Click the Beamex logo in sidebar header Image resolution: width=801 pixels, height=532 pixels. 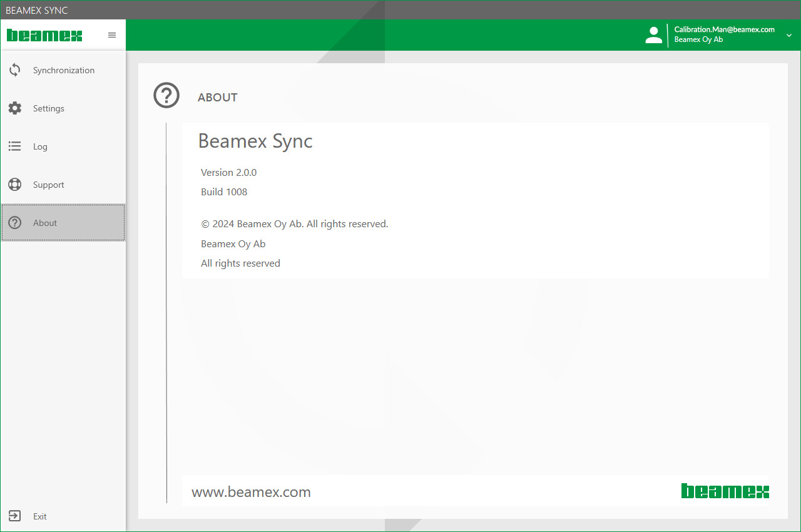[x=44, y=35]
